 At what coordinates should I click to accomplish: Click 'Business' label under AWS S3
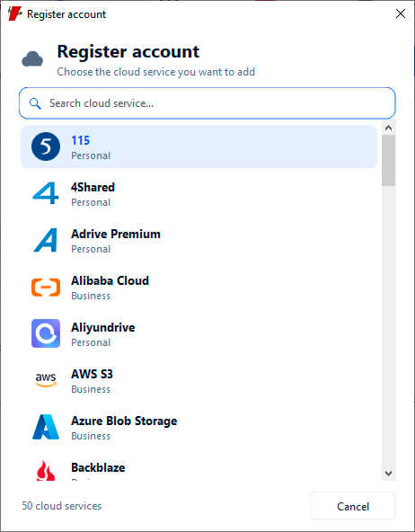coord(91,389)
